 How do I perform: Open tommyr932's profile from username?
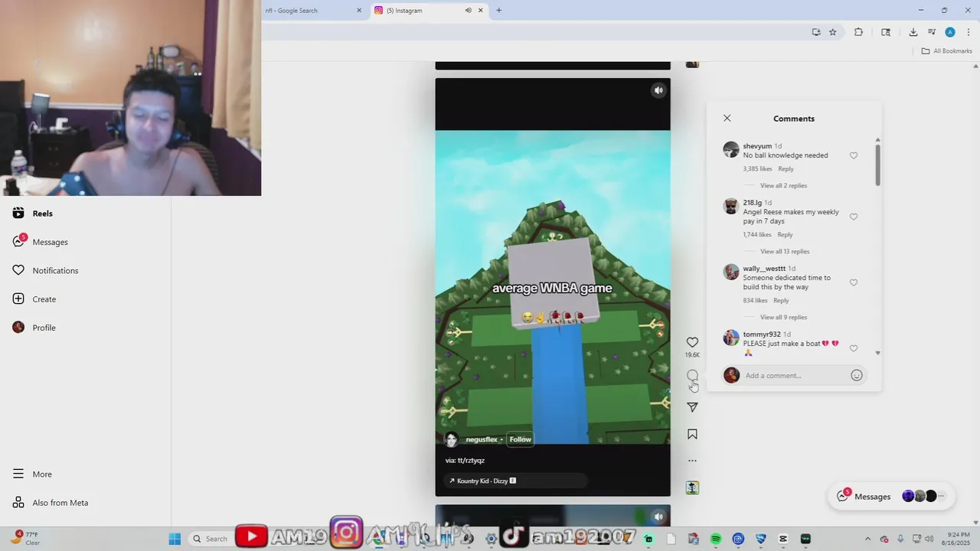pos(762,334)
